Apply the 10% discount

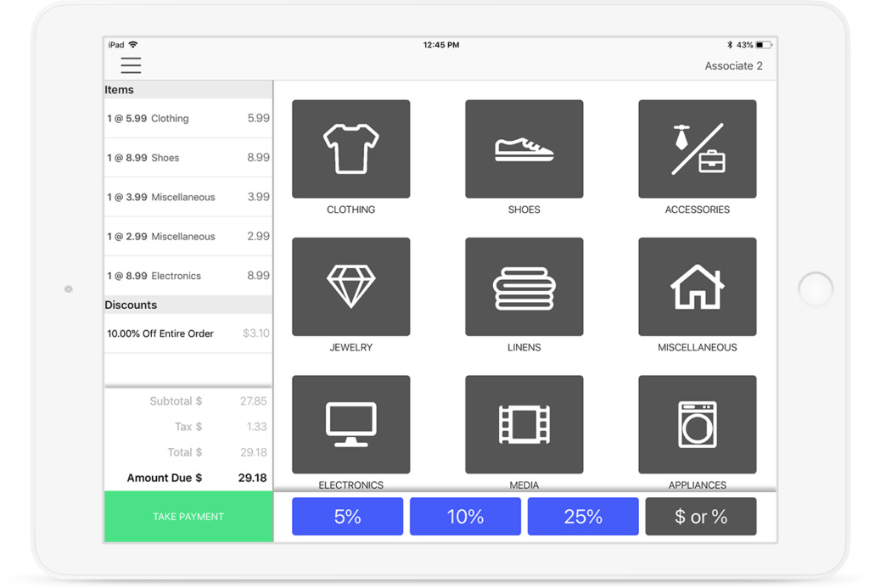click(x=465, y=516)
